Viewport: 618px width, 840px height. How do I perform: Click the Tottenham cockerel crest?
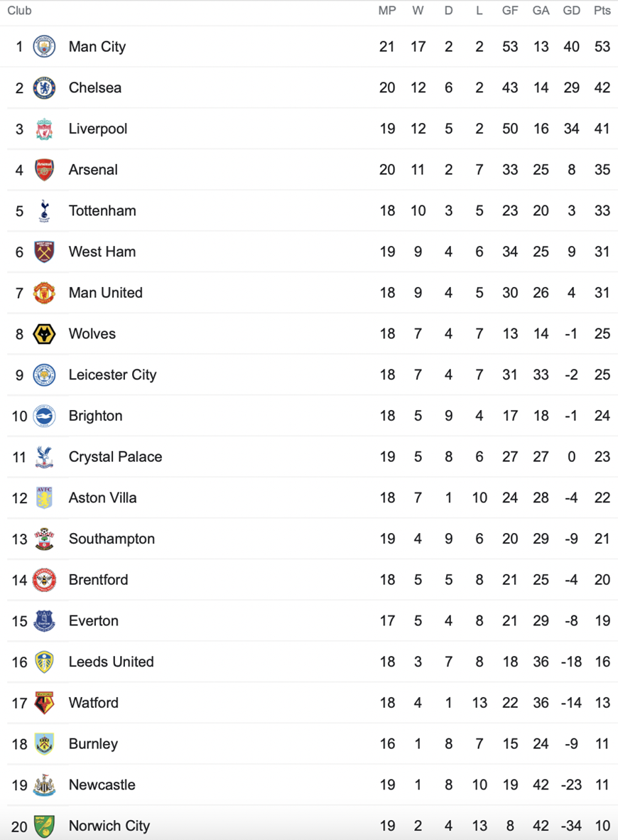click(x=45, y=211)
